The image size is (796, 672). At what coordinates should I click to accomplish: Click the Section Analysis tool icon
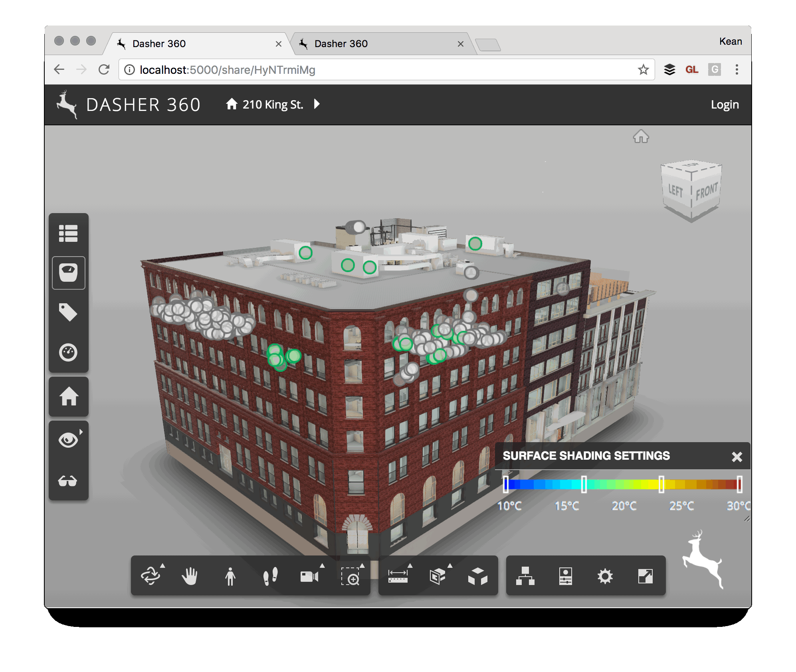pos(438,576)
